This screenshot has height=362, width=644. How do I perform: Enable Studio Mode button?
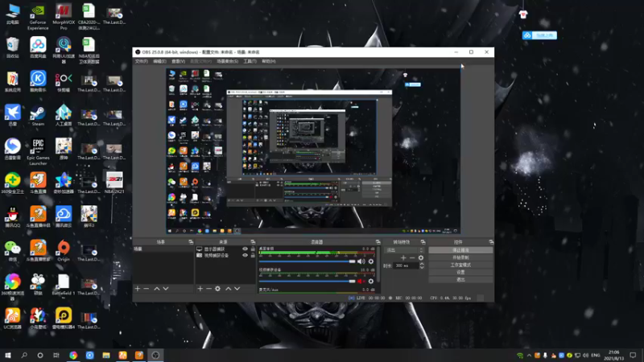460,265
